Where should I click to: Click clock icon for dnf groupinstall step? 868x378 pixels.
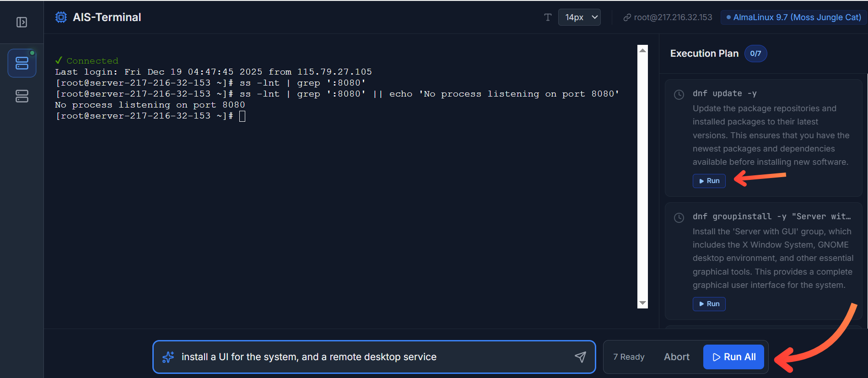[x=679, y=218]
